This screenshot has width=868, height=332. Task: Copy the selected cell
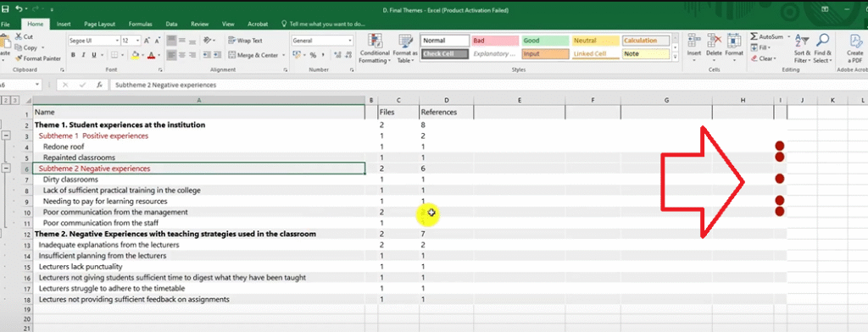pyautogui.click(x=25, y=47)
